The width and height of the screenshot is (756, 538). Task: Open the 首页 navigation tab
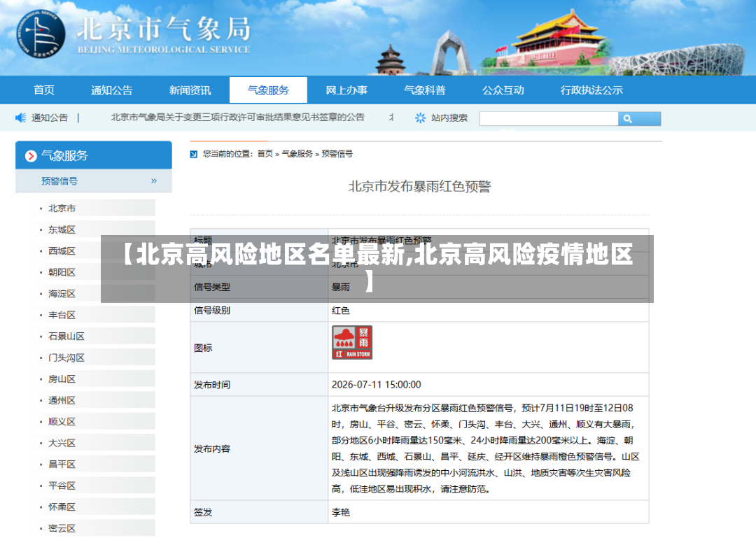tap(44, 90)
